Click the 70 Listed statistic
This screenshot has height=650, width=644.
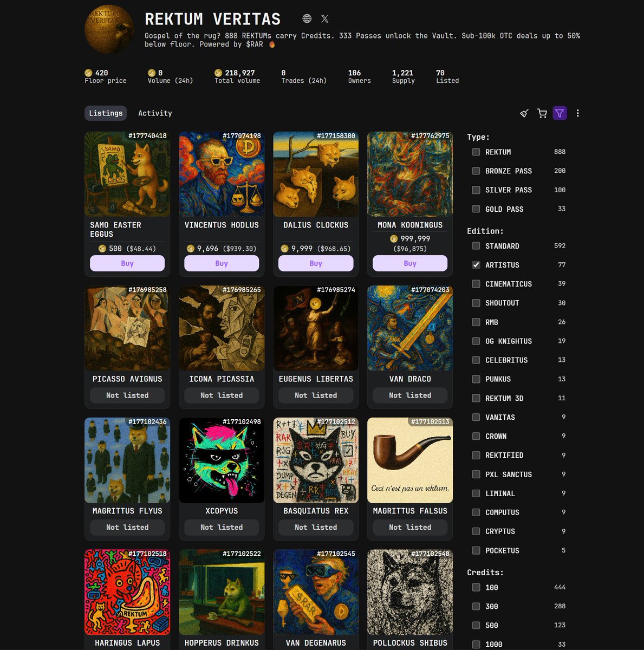tap(447, 76)
